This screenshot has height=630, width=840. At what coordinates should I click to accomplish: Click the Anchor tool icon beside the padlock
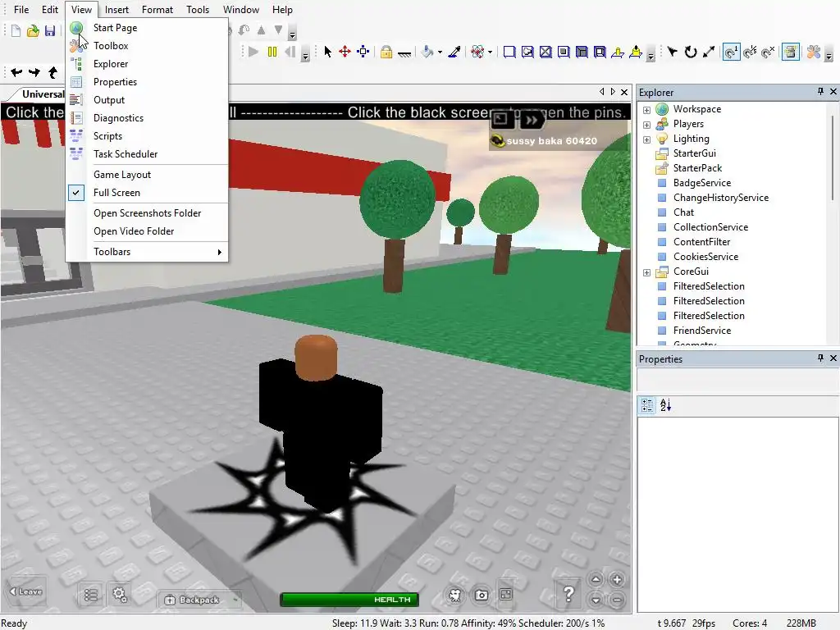404,52
